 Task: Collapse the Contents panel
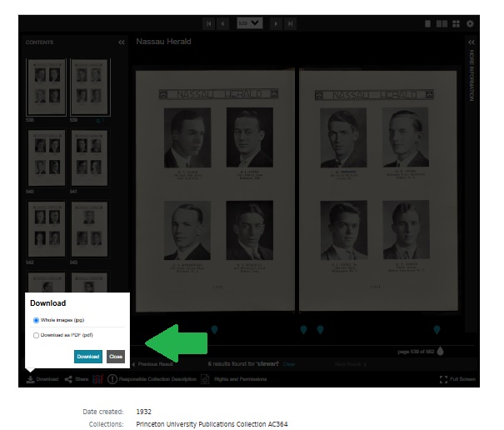[x=121, y=42]
